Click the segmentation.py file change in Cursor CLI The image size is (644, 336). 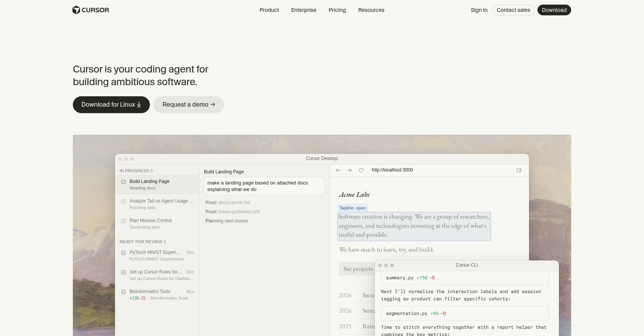465,313
